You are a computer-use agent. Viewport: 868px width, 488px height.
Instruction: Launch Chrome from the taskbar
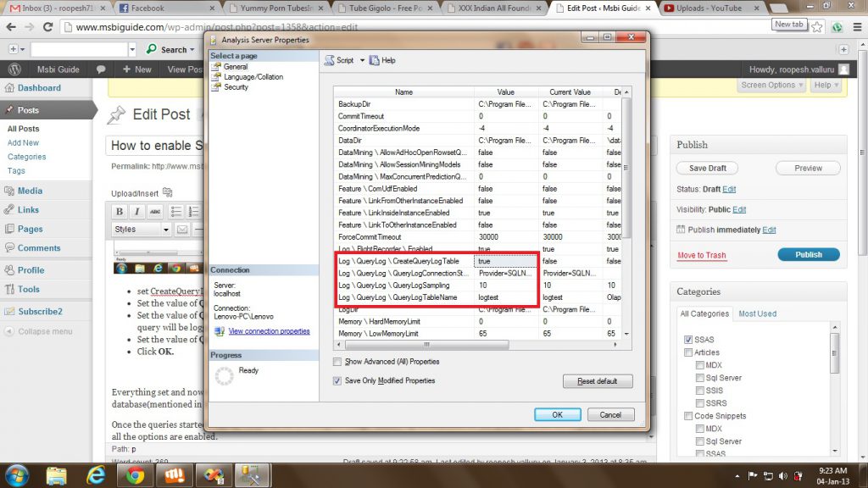coord(135,474)
